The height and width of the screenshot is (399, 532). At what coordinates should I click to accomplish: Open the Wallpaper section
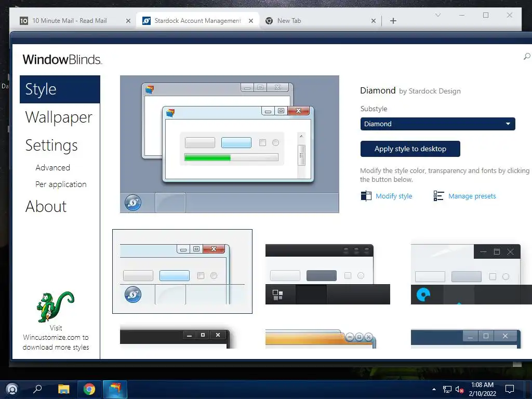pyautogui.click(x=58, y=117)
